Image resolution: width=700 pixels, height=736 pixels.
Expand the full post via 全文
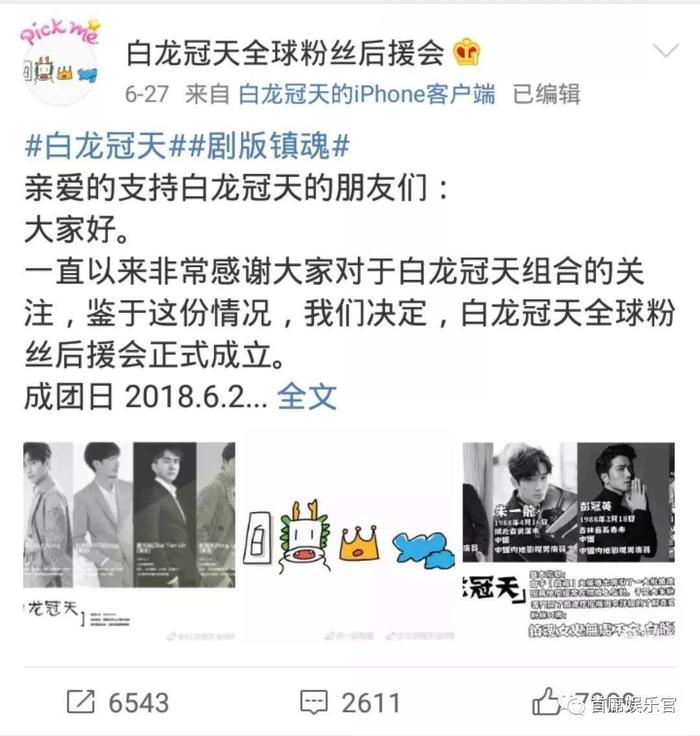(x=307, y=397)
